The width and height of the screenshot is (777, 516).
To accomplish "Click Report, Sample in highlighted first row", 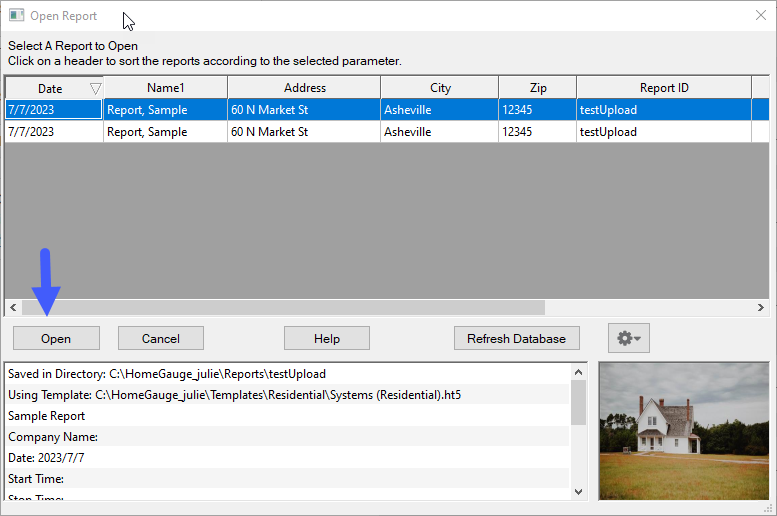I will pyautogui.click(x=166, y=110).
